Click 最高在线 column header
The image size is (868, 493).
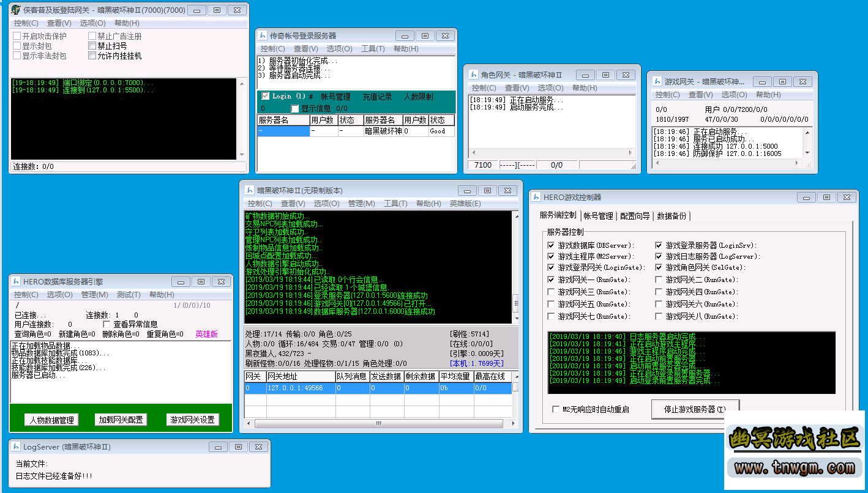(x=492, y=376)
